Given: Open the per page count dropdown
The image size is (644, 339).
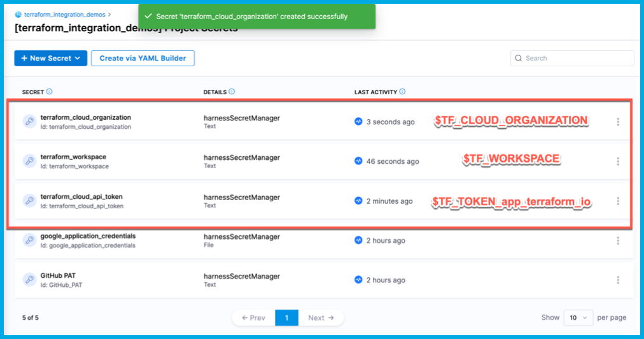Looking at the screenshot, I should (578, 317).
